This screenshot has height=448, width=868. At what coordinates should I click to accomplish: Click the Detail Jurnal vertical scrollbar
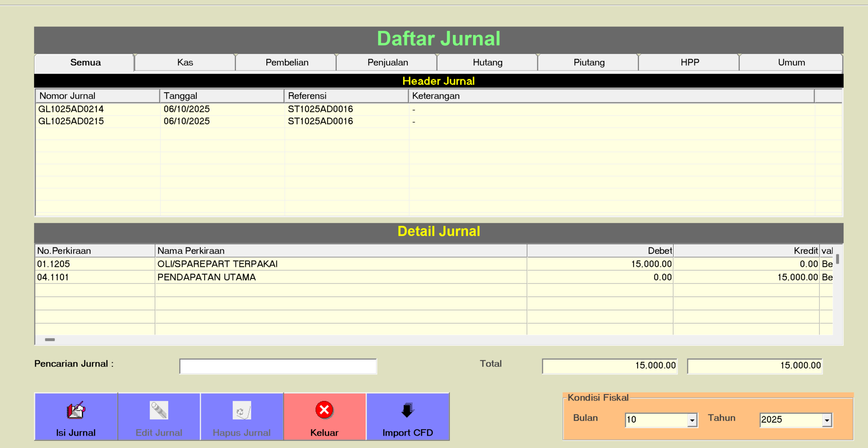pos(838,295)
